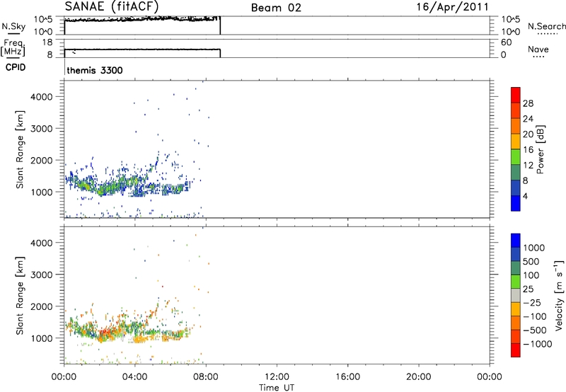
Task: Click the '16:00' time axis label
Action: (347, 376)
